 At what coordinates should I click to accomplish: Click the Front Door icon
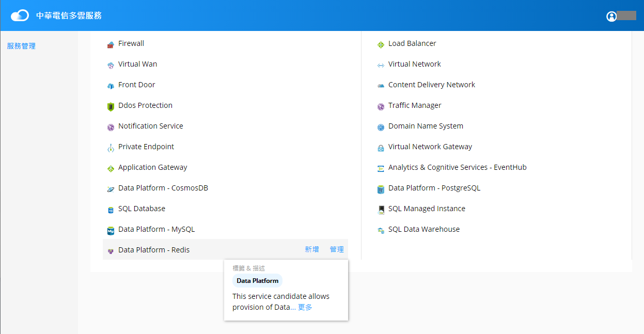(111, 86)
